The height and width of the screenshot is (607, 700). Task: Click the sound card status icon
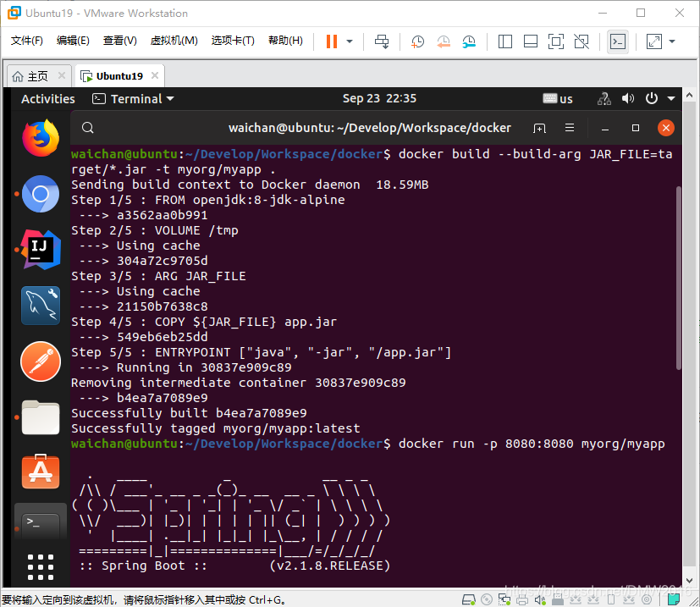coord(540,599)
